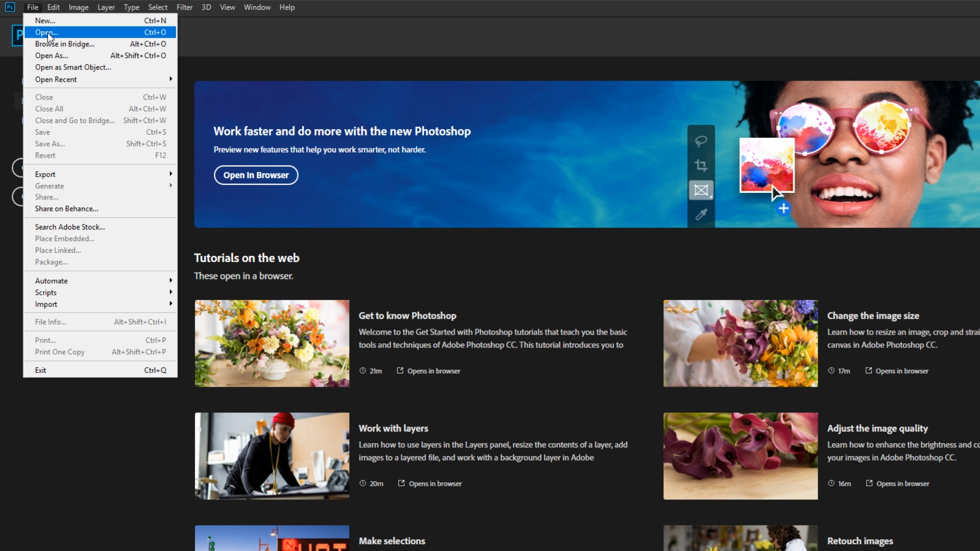Open Get to know Photoshop tutorial title
Viewport: 980px width, 551px height.
(407, 316)
